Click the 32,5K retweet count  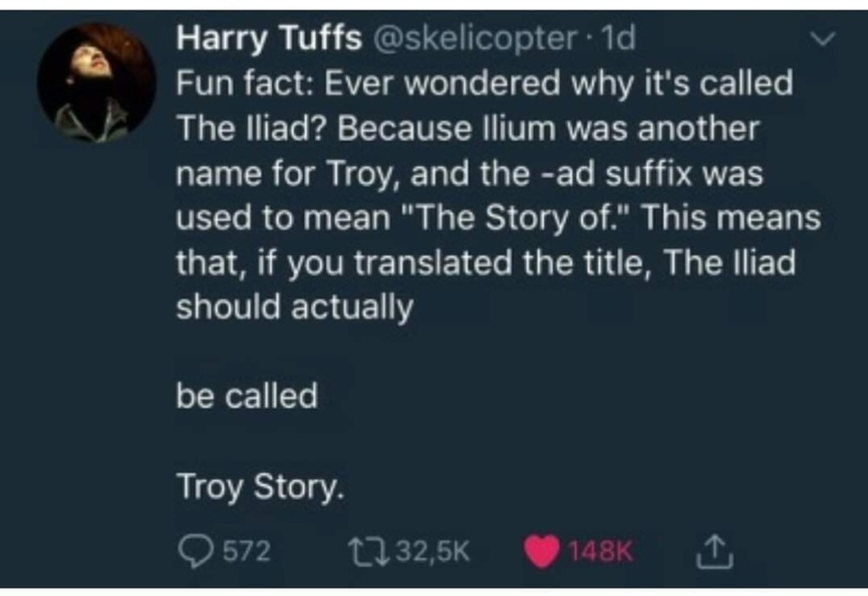[x=433, y=550]
